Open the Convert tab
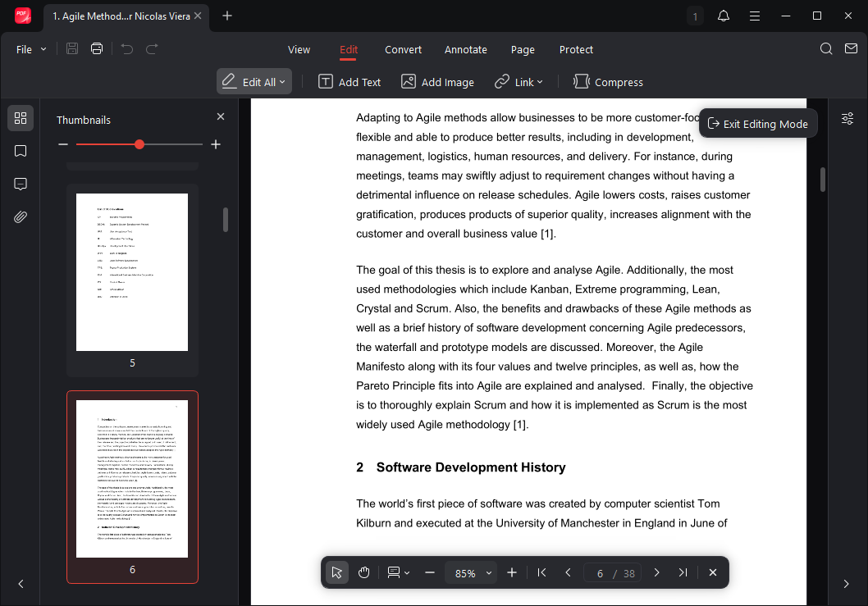Screen dimensions: 868x606 [x=403, y=49]
